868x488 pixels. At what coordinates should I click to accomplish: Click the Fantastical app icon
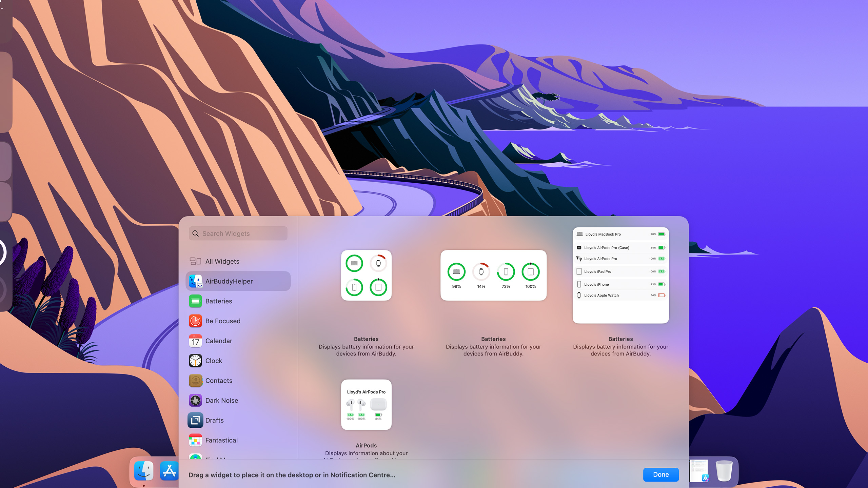pos(195,440)
